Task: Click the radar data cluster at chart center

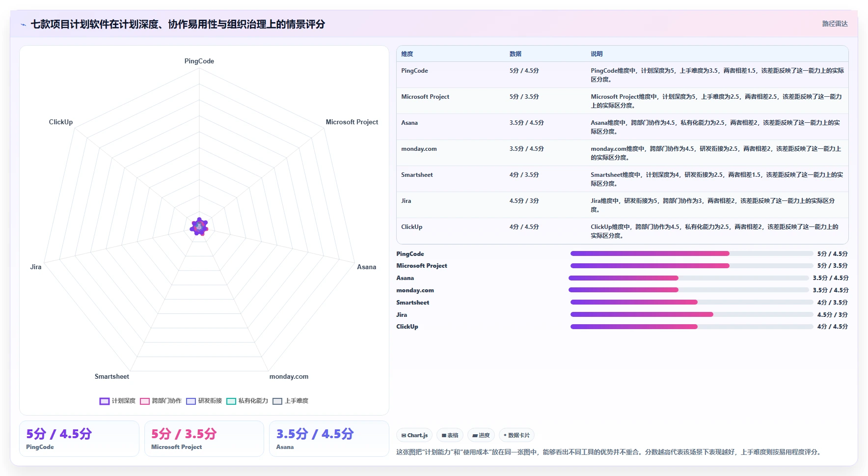Action: point(199,226)
